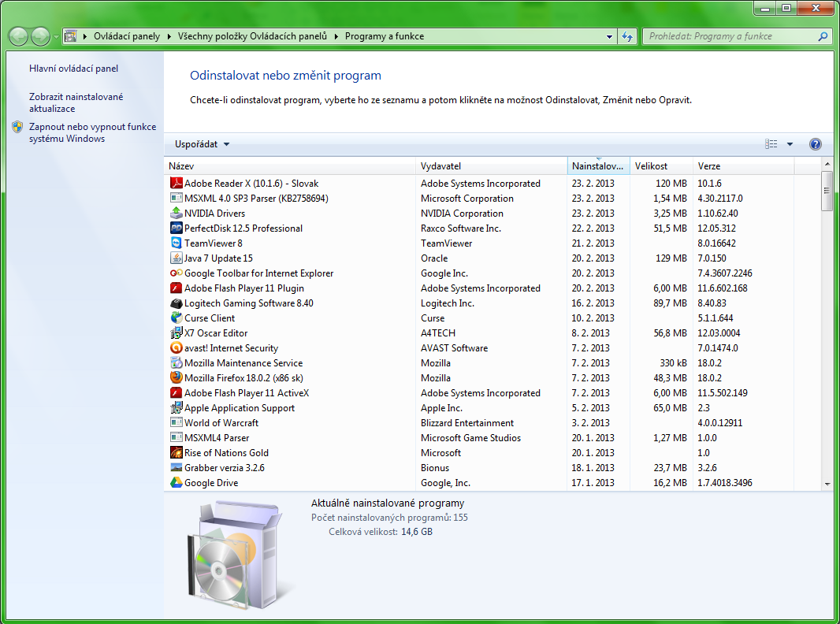This screenshot has height=624, width=840.
Task: Click the change view icon
Action: [771, 144]
